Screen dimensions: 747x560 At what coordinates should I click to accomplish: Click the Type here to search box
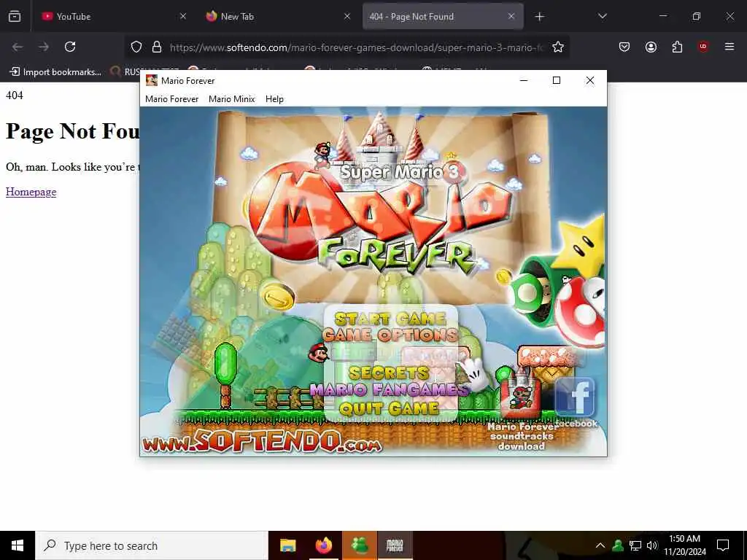(x=152, y=545)
